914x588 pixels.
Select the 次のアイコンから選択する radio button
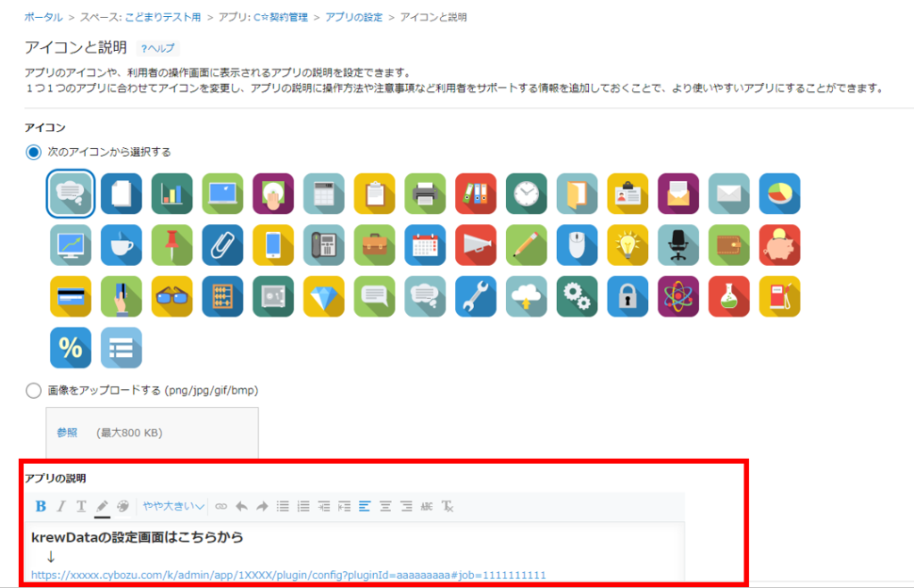(33, 152)
